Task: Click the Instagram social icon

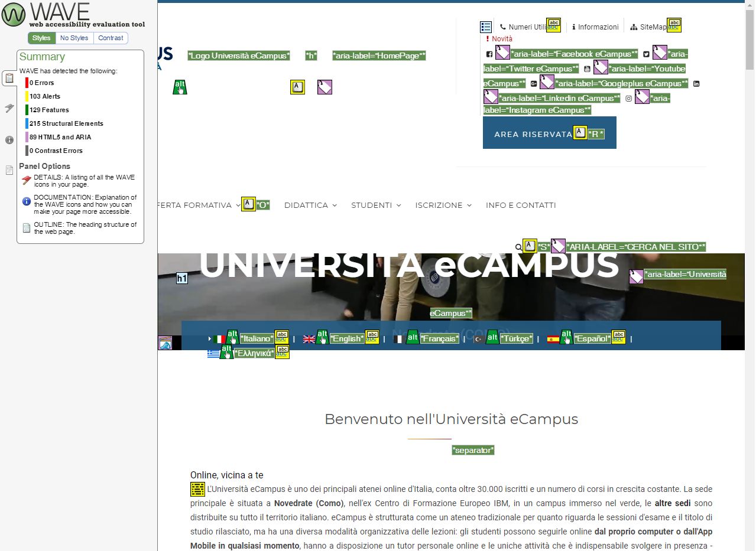Action: tap(629, 99)
